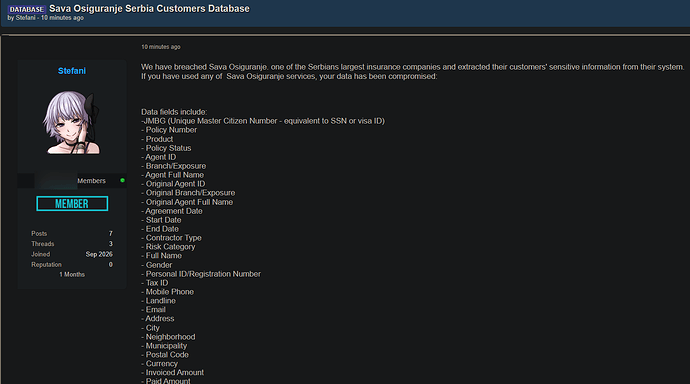Click the '- Risk Category' line
Screen dimensions: 690x384
[168, 247]
